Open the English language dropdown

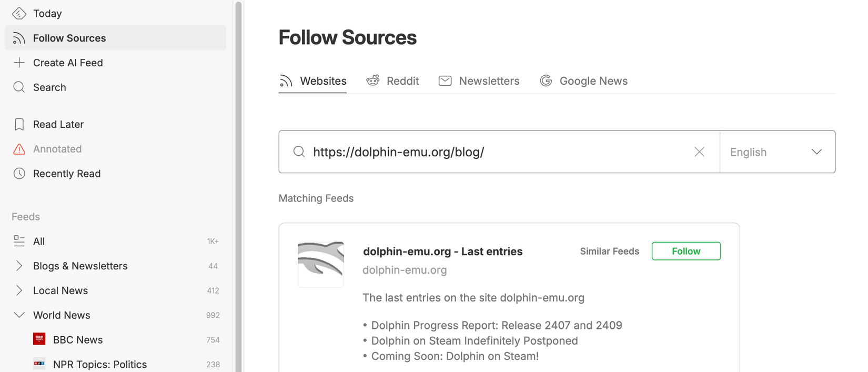point(777,152)
